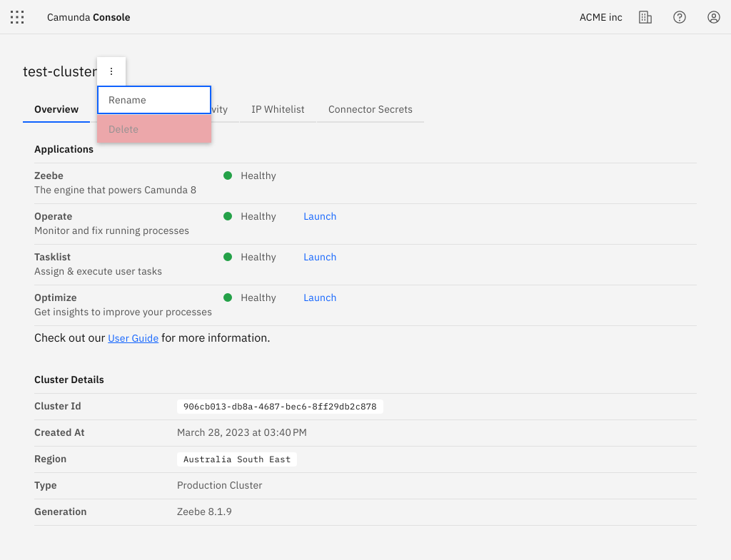Image resolution: width=731 pixels, height=560 pixels.
Task: Open the IP Whitelist tab
Action: 278,109
